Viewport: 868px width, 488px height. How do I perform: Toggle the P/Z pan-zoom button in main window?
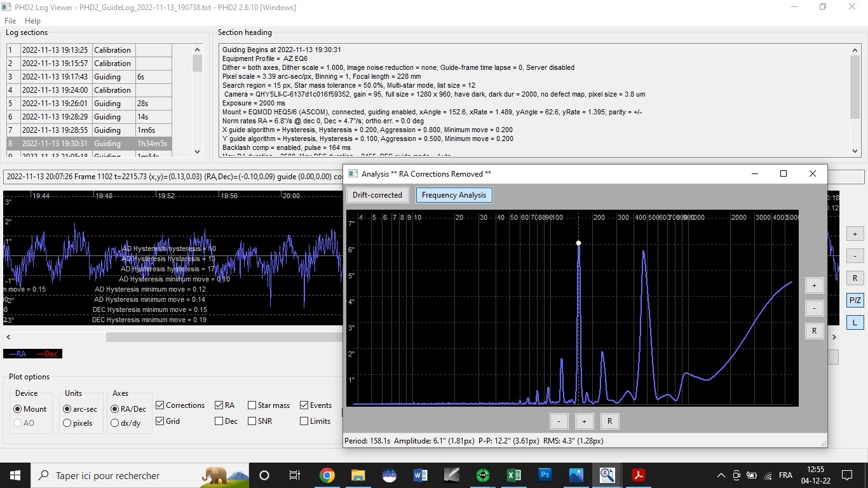[855, 301]
